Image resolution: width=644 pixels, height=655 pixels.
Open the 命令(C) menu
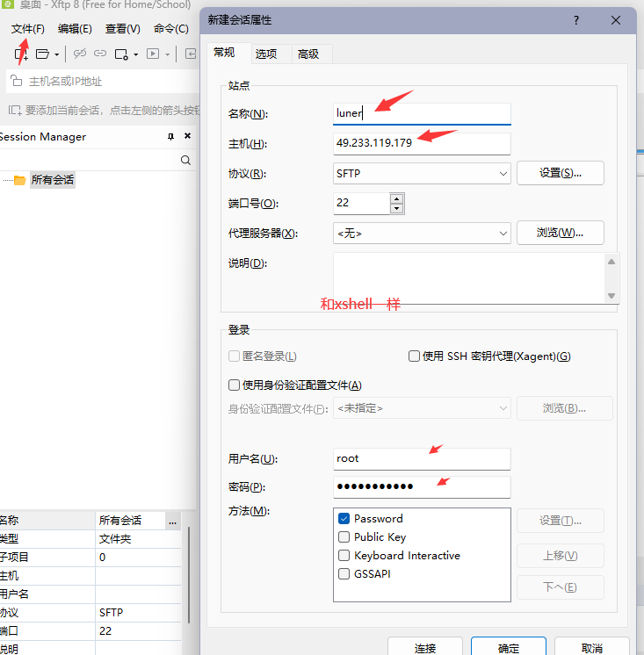click(x=171, y=29)
